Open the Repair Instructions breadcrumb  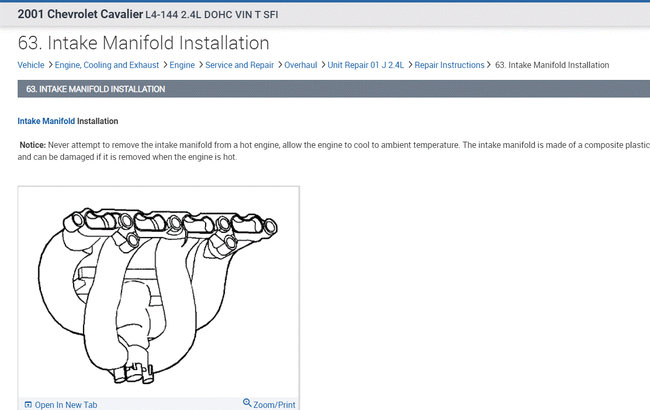pos(449,65)
